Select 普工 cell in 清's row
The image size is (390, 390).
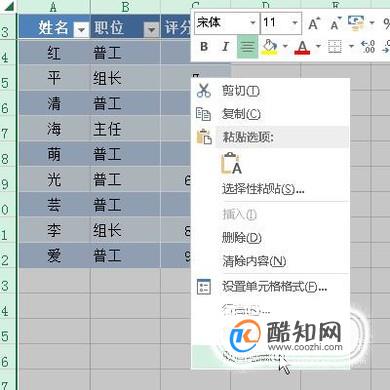pyautogui.click(x=125, y=103)
